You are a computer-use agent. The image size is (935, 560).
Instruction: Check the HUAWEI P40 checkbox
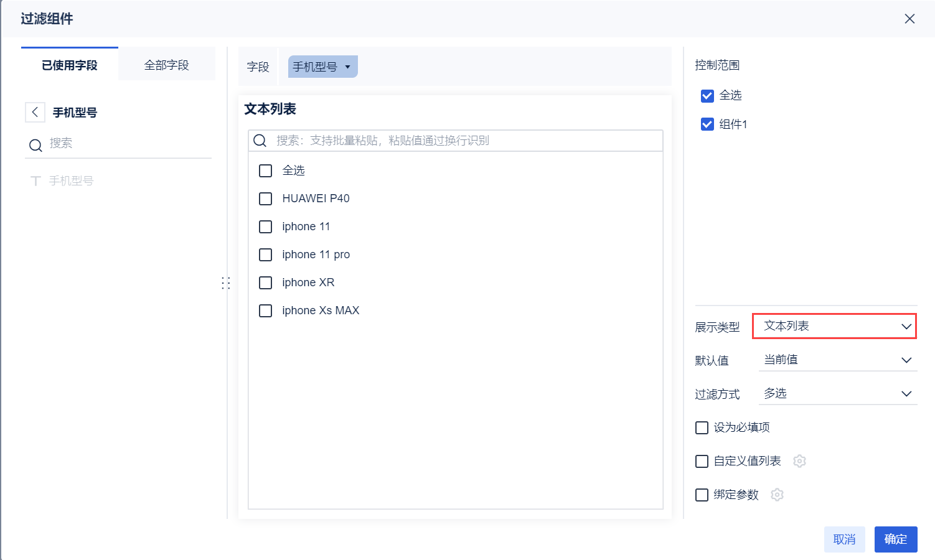click(266, 198)
